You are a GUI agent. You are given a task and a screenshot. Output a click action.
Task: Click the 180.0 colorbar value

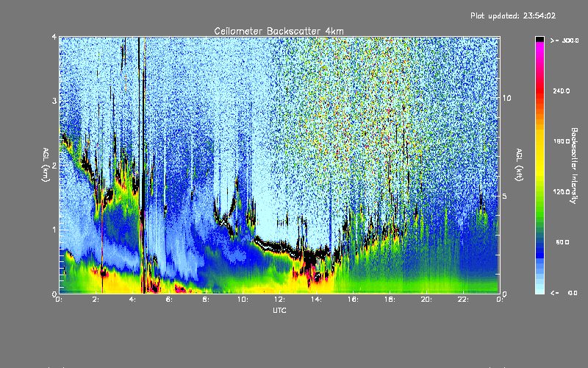562,141
